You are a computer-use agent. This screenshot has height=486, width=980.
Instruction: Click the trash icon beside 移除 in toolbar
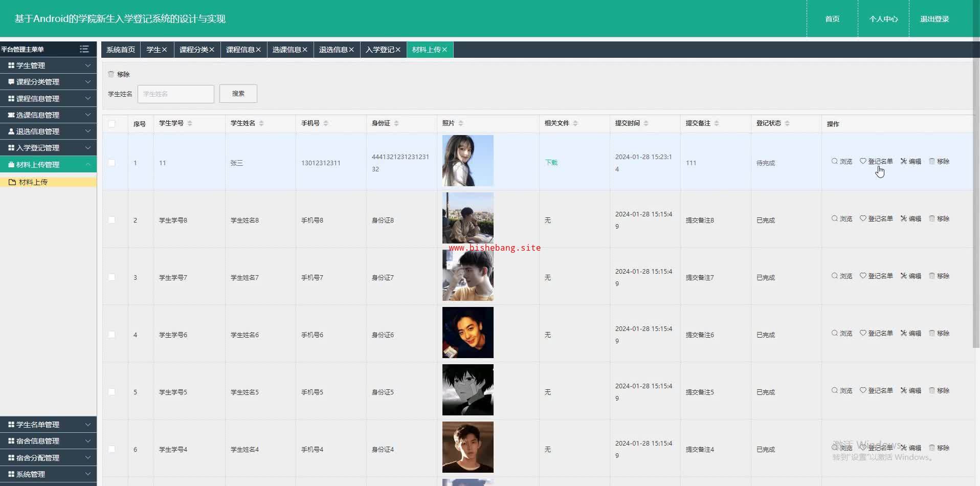point(111,74)
